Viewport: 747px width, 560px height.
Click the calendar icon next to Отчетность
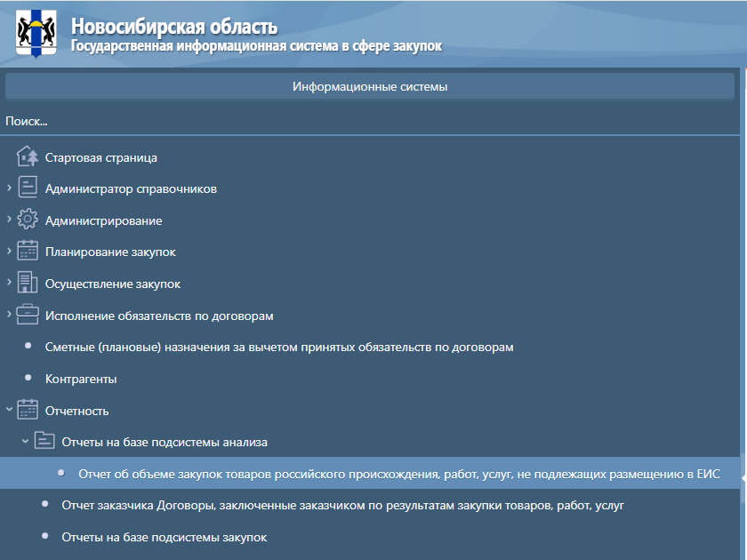click(x=28, y=411)
